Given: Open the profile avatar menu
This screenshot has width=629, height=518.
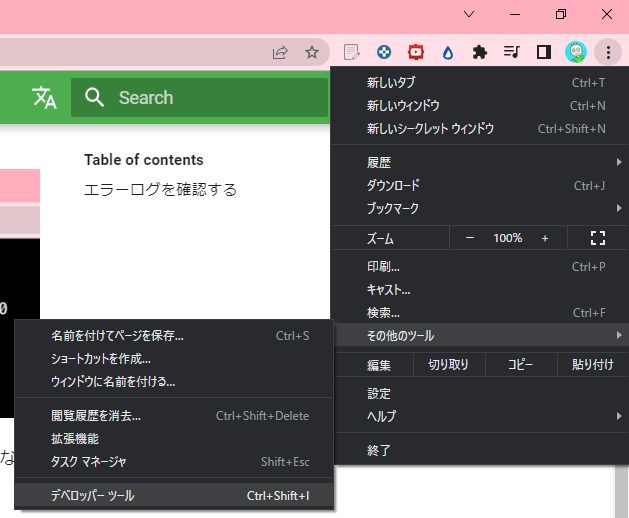Looking at the screenshot, I should point(576,52).
